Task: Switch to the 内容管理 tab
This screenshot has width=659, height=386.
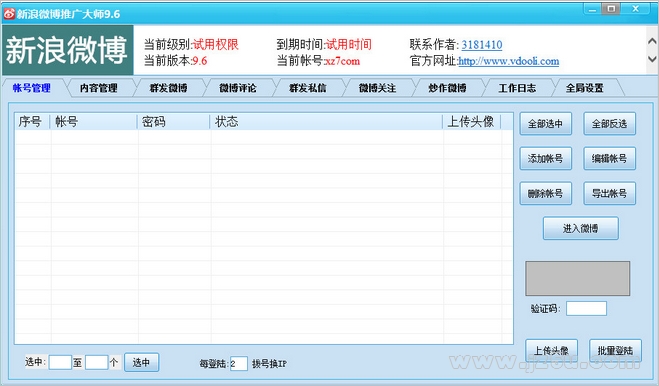Action: point(99,88)
